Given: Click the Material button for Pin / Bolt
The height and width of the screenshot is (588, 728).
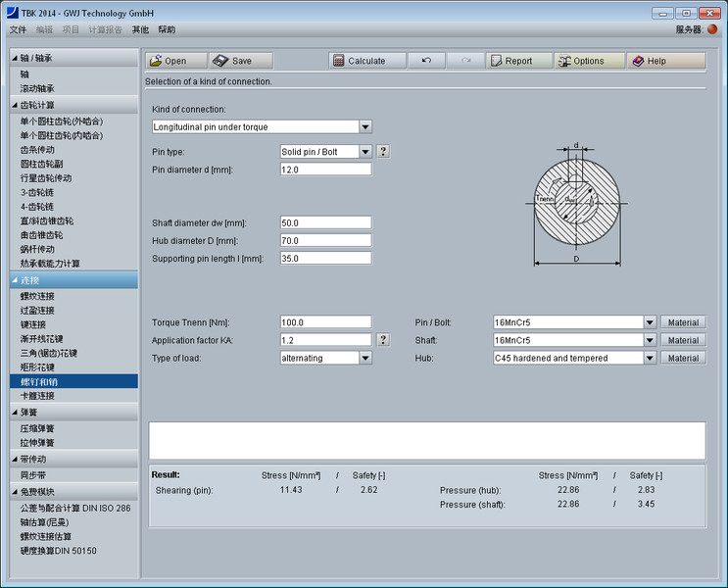Looking at the screenshot, I should click(x=683, y=322).
